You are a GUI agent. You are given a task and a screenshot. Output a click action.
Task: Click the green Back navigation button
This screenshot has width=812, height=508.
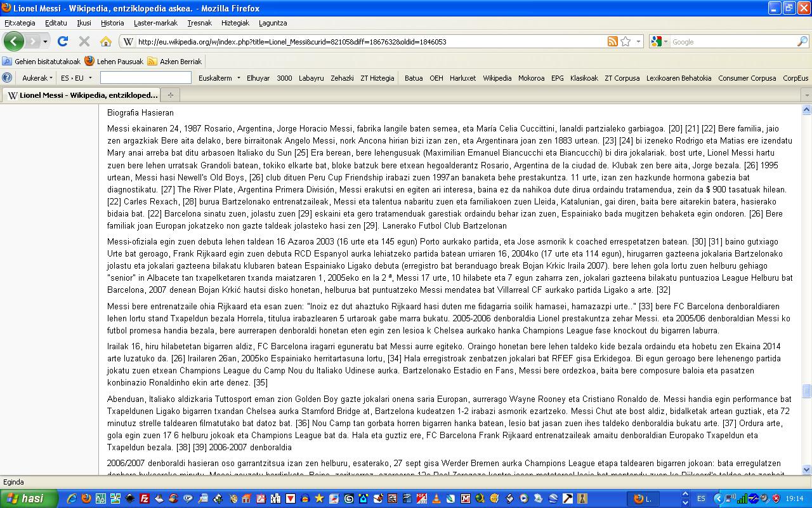pos(13,41)
